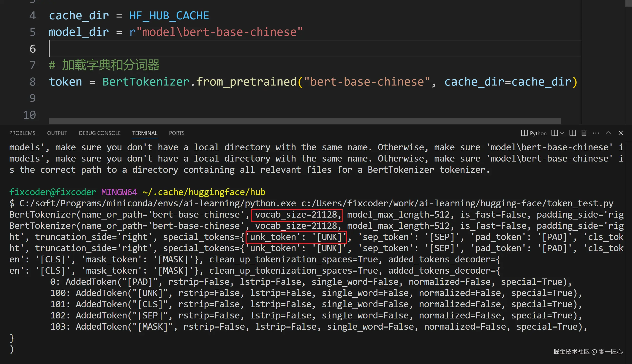Switch to the PROBLEMS tab
Screen dimensions: 632x364
click(22, 133)
